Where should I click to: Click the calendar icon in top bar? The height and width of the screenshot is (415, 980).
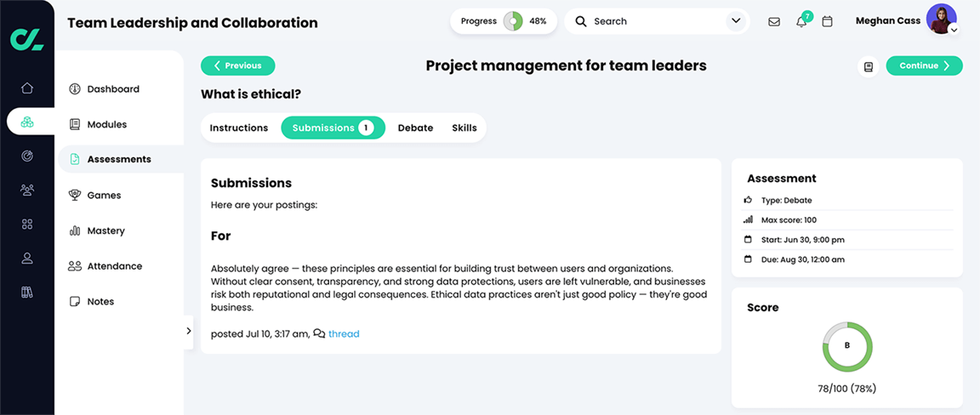[x=827, y=21]
